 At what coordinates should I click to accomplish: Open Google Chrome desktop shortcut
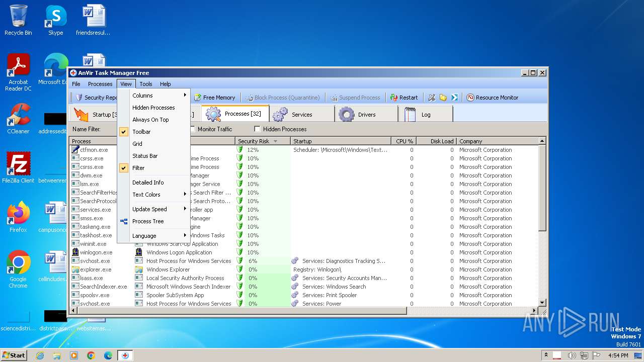(18, 269)
